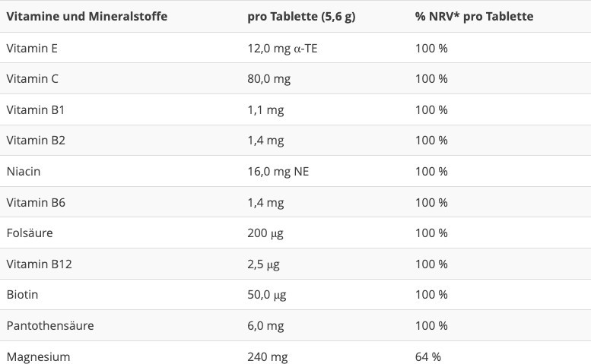Select the Folsäure row label
Viewport: 591px width, 364px height.
coord(29,233)
